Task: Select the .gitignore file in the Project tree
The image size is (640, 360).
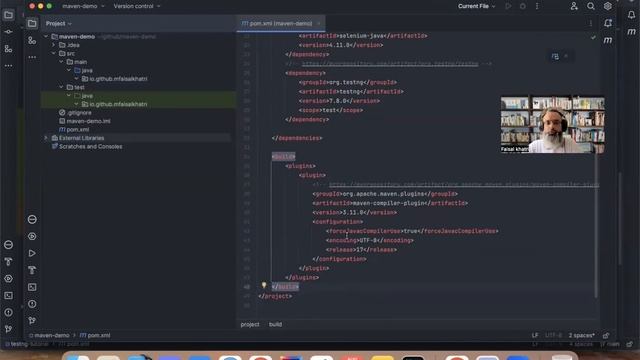Action: coord(79,113)
